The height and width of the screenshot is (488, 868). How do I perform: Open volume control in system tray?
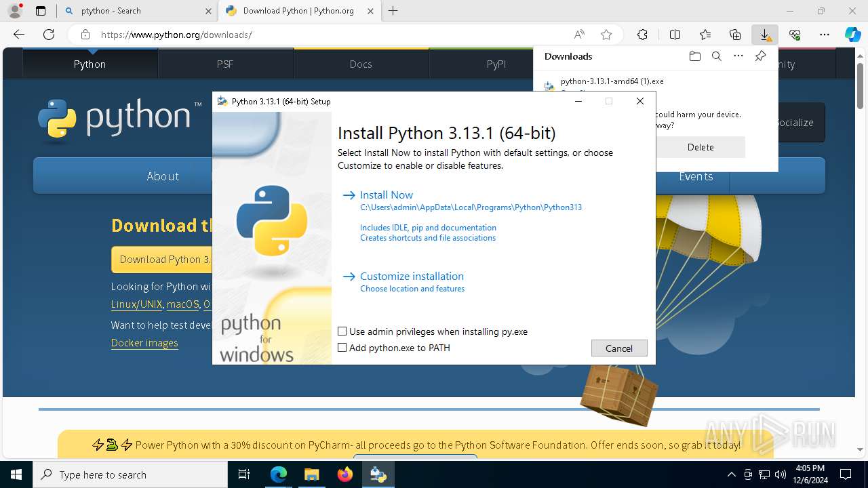[780, 474]
